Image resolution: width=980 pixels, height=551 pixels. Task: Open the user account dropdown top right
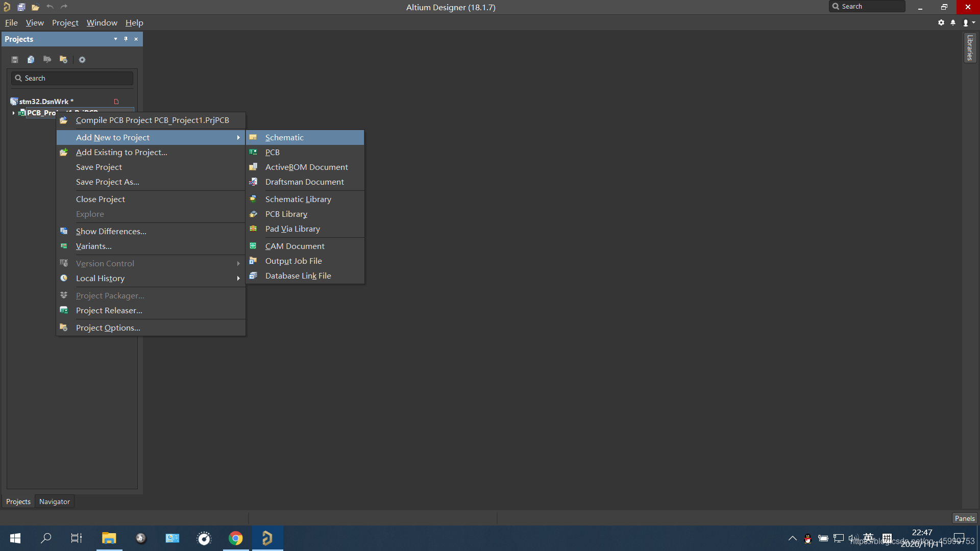pos(969,22)
